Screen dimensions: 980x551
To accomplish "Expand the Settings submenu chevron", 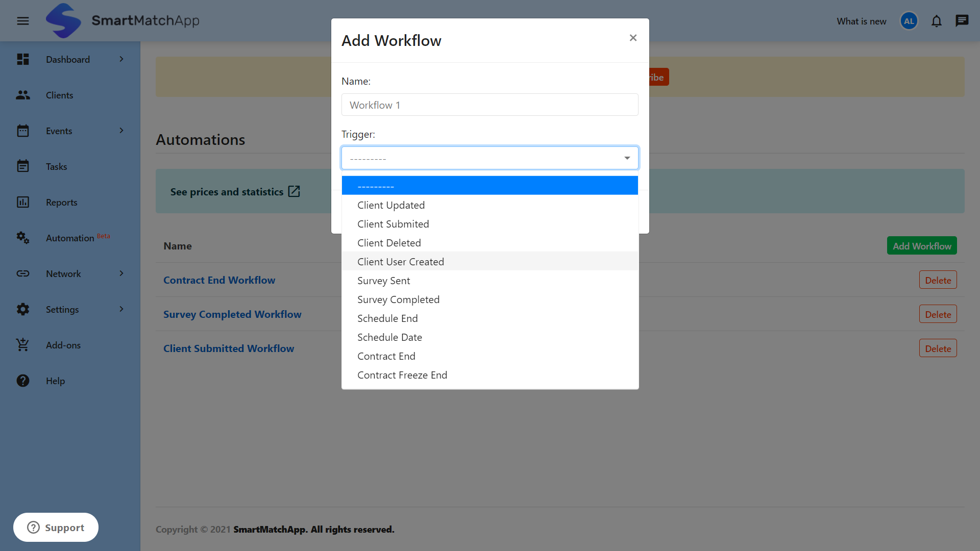I will (121, 309).
